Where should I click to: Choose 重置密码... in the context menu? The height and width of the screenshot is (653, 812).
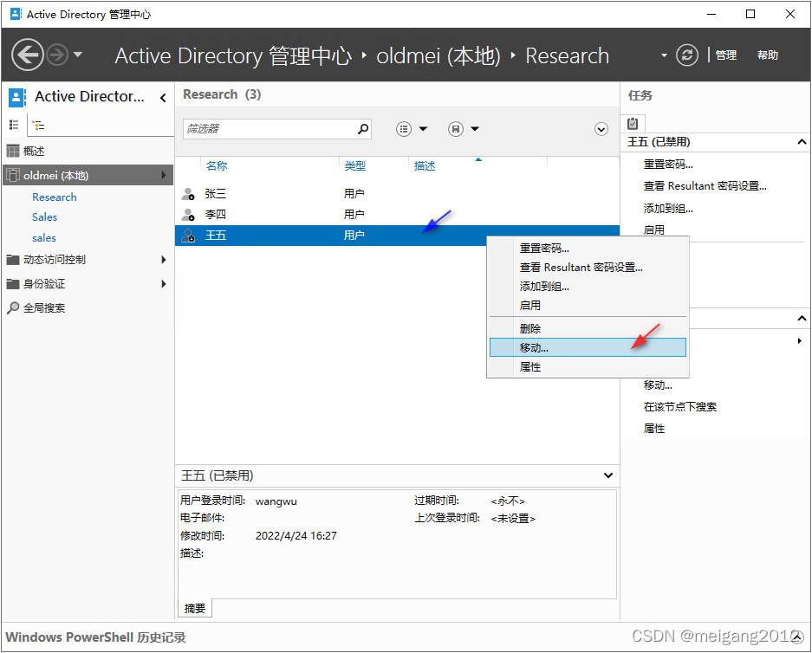pos(588,249)
